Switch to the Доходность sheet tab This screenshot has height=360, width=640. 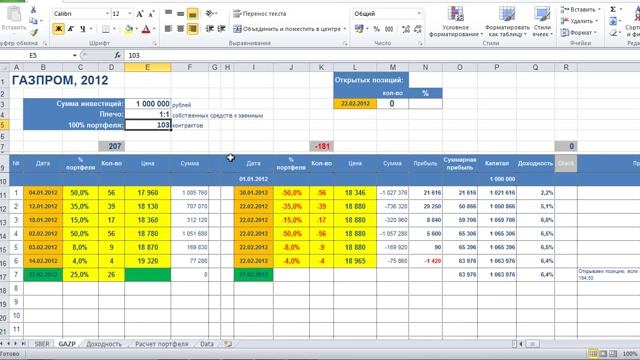(104, 344)
